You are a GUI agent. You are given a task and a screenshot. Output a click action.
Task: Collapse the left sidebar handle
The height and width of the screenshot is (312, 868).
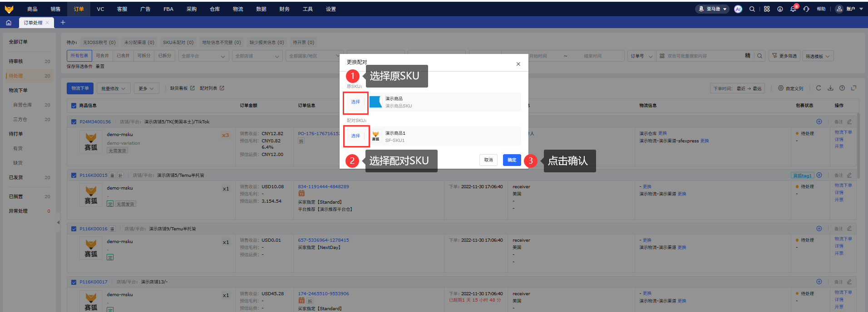click(x=58, y=222)
